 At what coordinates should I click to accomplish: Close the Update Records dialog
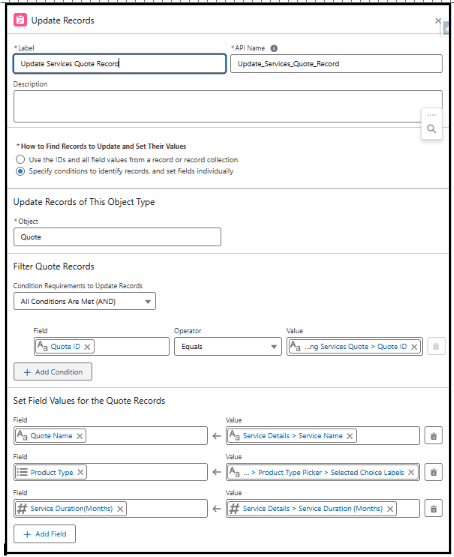[x=438, y=21]
